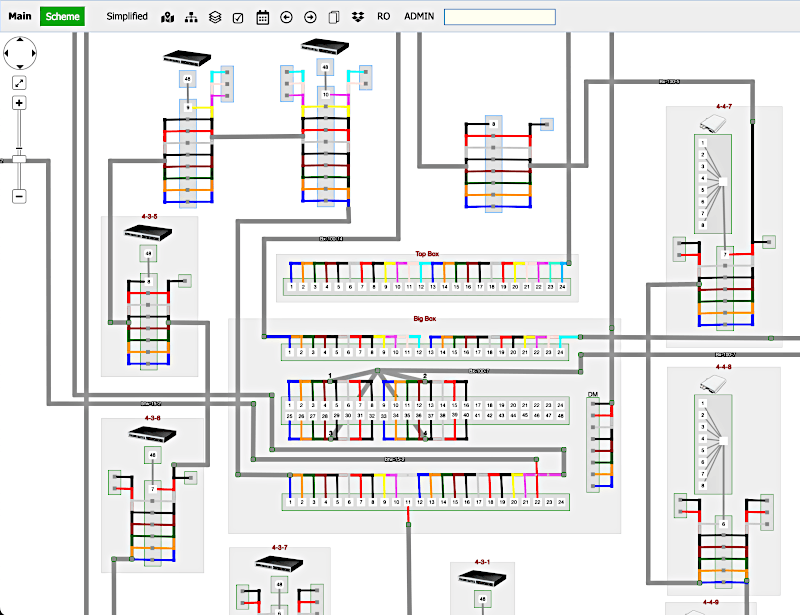Zoom in with the plus button
This screenshot has width=800, height=615.
19,103
